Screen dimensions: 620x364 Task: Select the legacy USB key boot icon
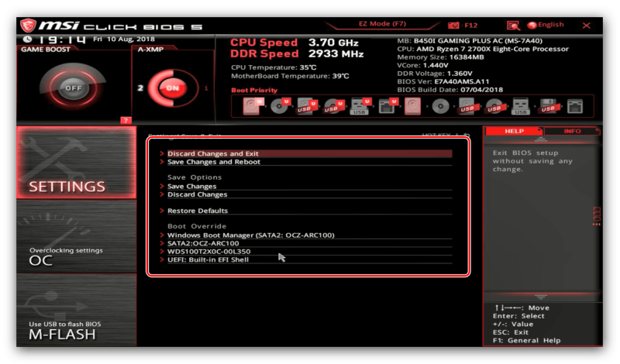click(x=520, y=106)
